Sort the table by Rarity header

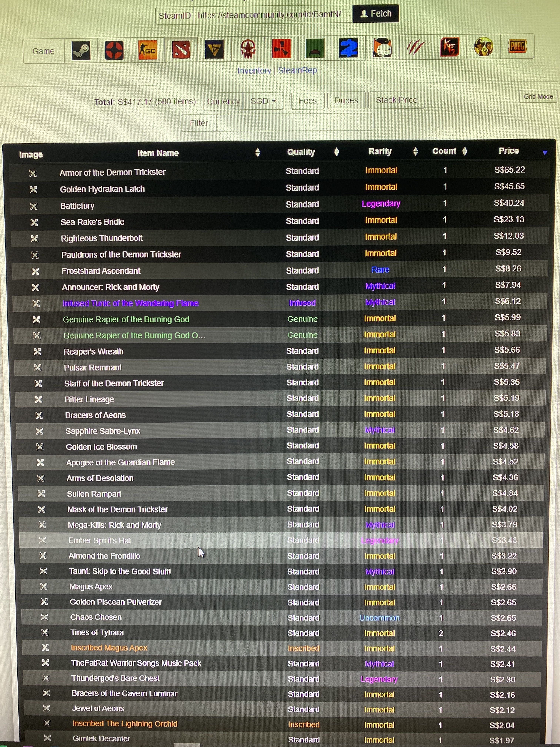click(380, 151)
